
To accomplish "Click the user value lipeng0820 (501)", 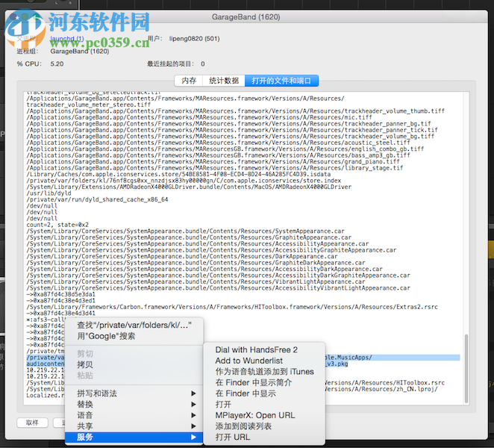I will tap(194, 39).
